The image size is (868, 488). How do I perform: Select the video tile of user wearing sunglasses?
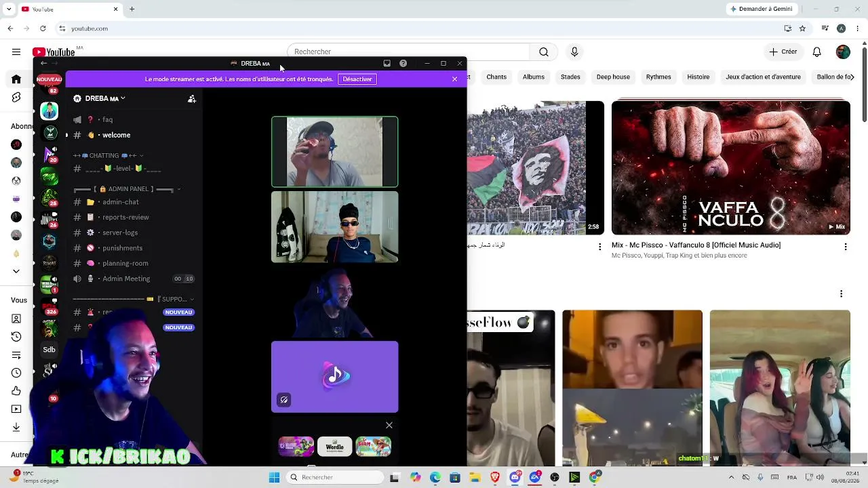335,227
